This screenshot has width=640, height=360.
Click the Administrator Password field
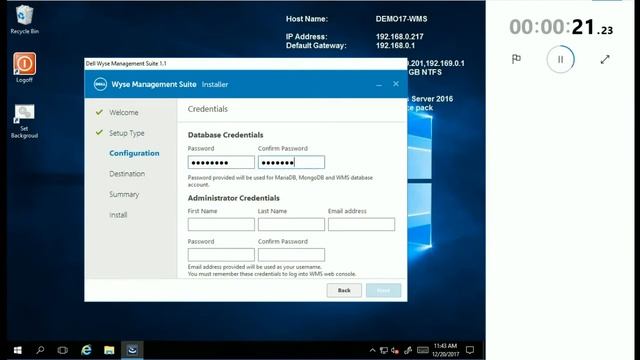(221, 255)
